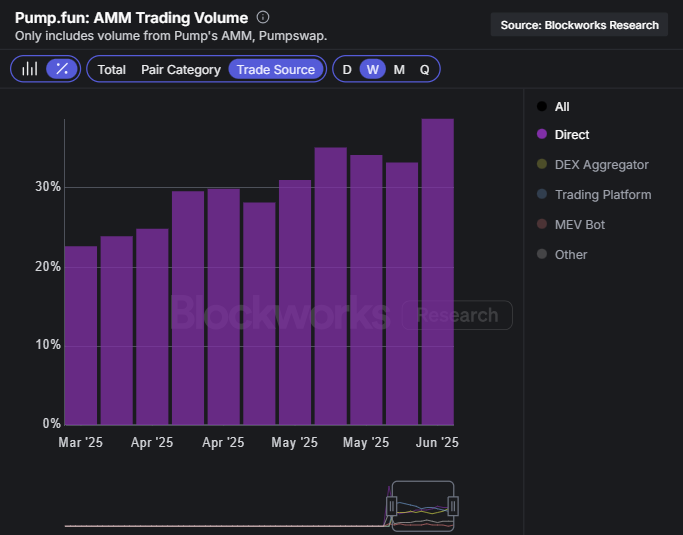This screenshot has width=683, height=535.
Task: Choose daily interval D
Action: [347, 70]
